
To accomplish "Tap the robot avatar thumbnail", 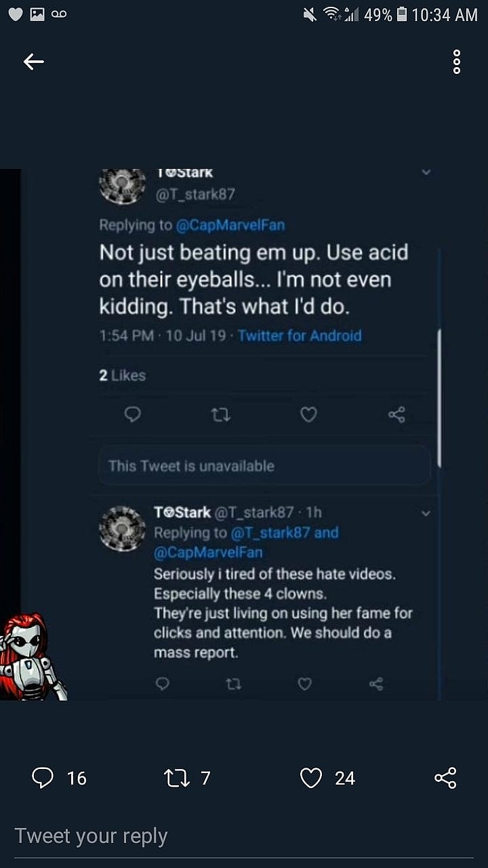I will 32,656.
